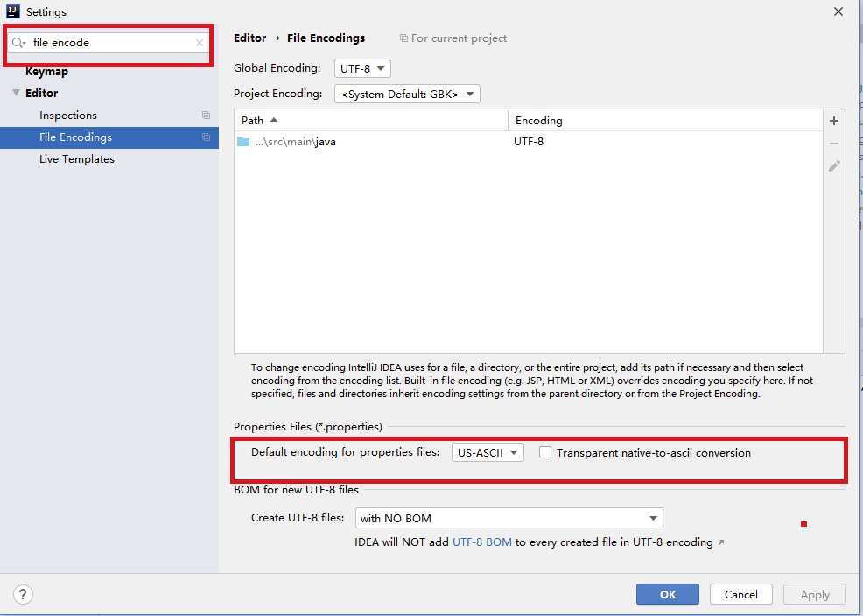Add a new path with plus icon
The width and height of the screenshot is (863, 616).
click(834, 121)
